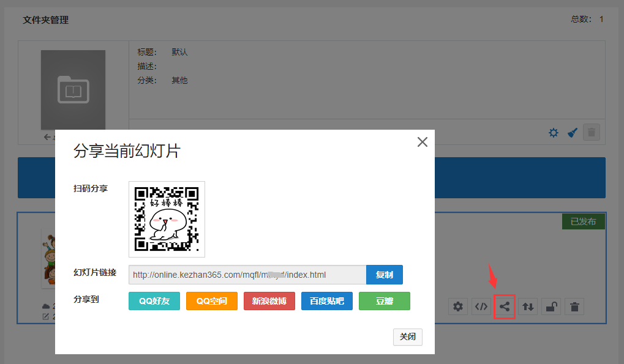Delete the slide with the trash icon

tap(574, 306)
